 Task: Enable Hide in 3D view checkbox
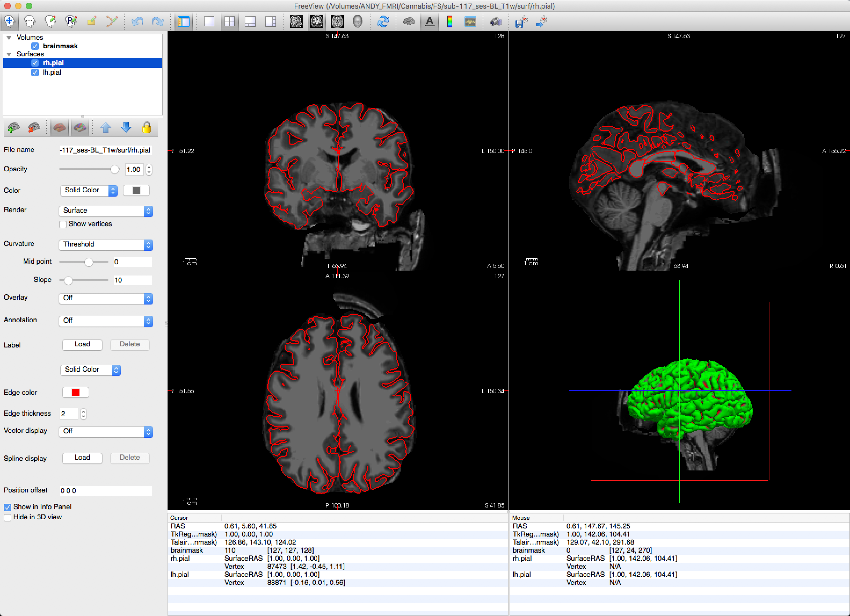[x=8, y=517]
